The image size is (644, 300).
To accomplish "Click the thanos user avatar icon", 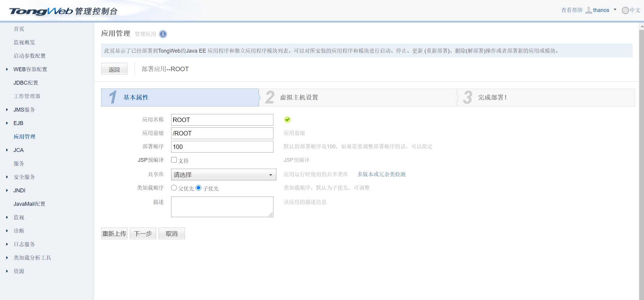I will click(588, 10).
